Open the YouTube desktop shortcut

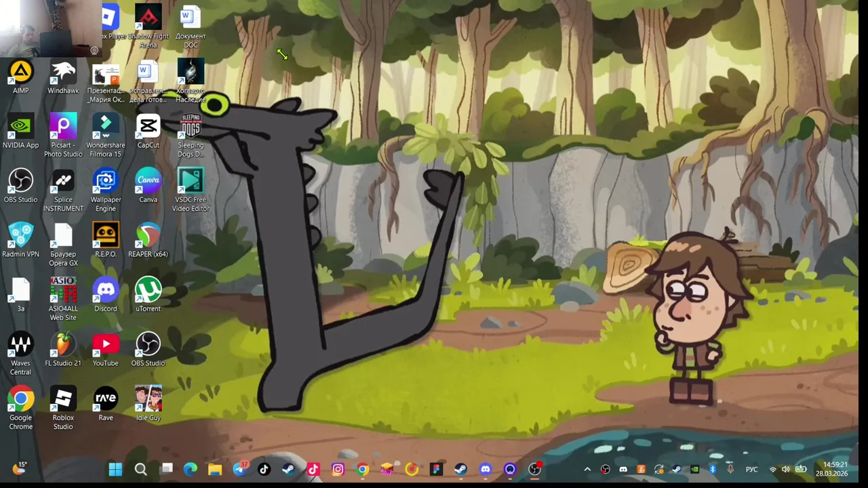tap(106, 350)
